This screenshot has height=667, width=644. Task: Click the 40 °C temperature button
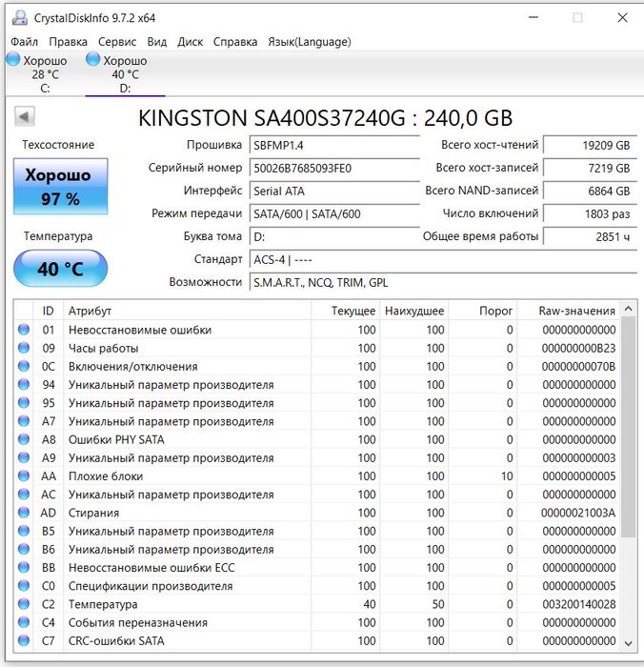coord(60,269)
